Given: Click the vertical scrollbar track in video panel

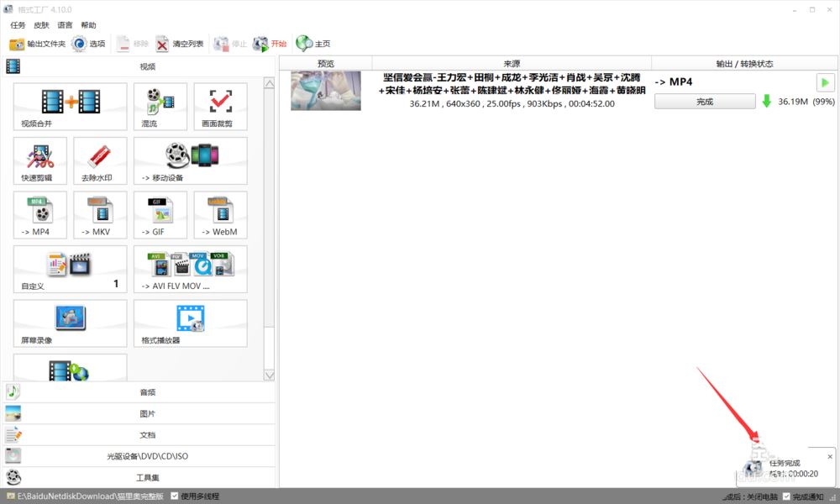Looking at the screenshot, I should pos(269,348).
